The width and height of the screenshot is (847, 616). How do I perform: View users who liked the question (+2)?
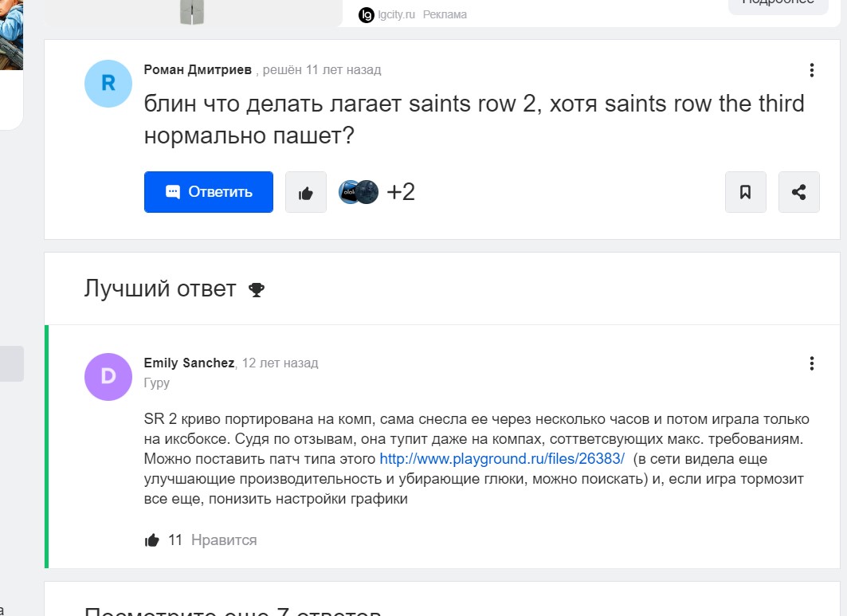pyautogui.click(x=377, y=192)
